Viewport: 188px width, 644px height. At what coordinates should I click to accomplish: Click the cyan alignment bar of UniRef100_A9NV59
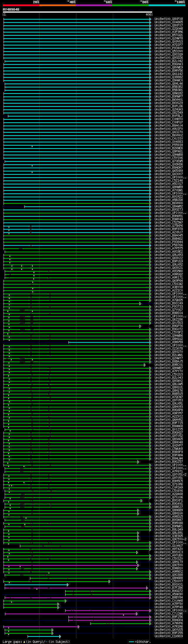110,342
